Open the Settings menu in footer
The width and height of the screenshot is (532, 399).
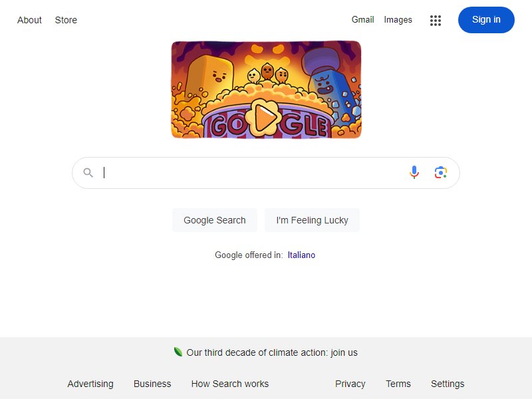[447, 384]
